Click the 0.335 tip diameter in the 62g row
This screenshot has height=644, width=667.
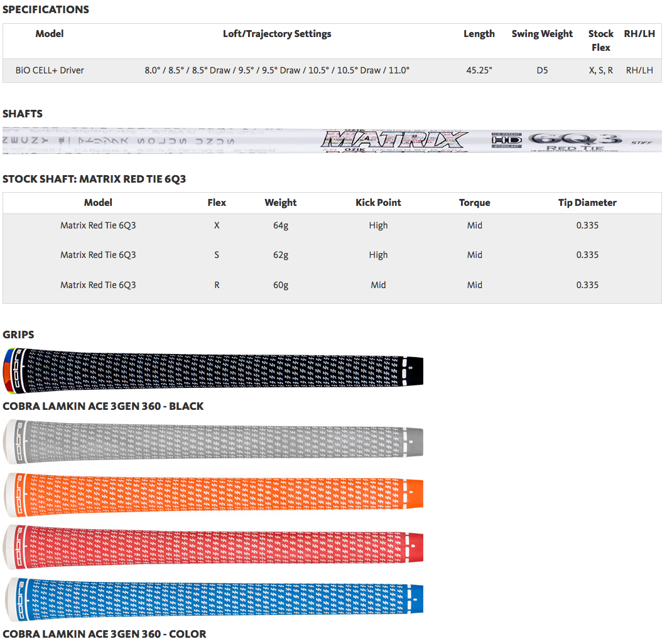[587, 255]
